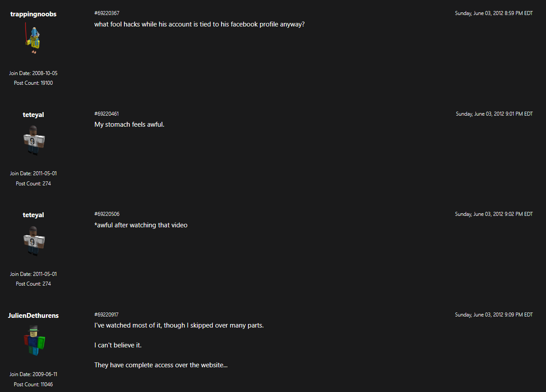Click the "My stomach feels awful." message
Screen dimensions: 546x392
click(129, 124)
